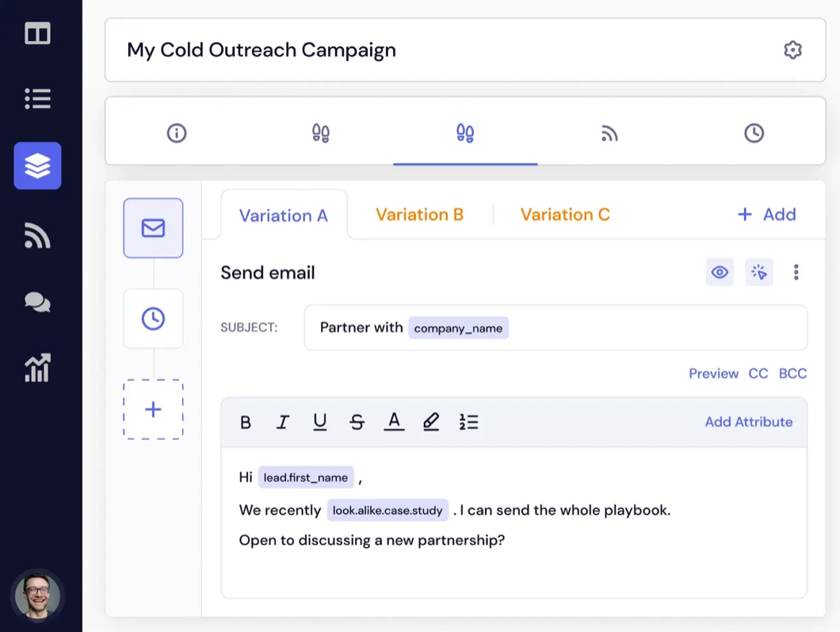Click the subject line input field
This screenshot has height=632, width=840.
click(555, 327)
